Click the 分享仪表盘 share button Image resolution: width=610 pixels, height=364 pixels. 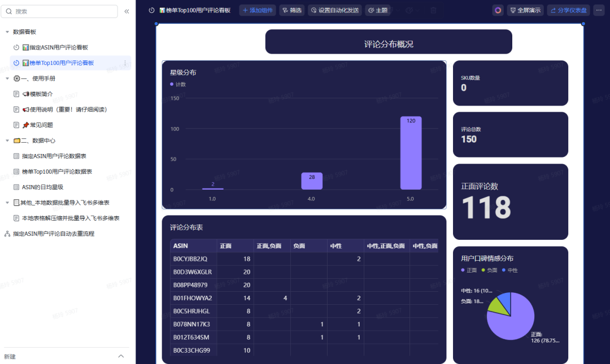568,10
